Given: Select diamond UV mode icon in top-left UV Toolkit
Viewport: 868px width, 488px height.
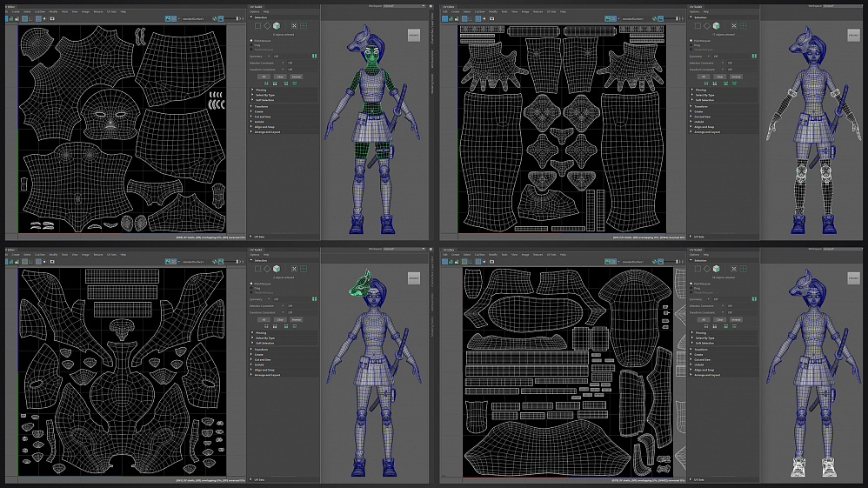Looking at the screenshot, I should tap(267, 26).
